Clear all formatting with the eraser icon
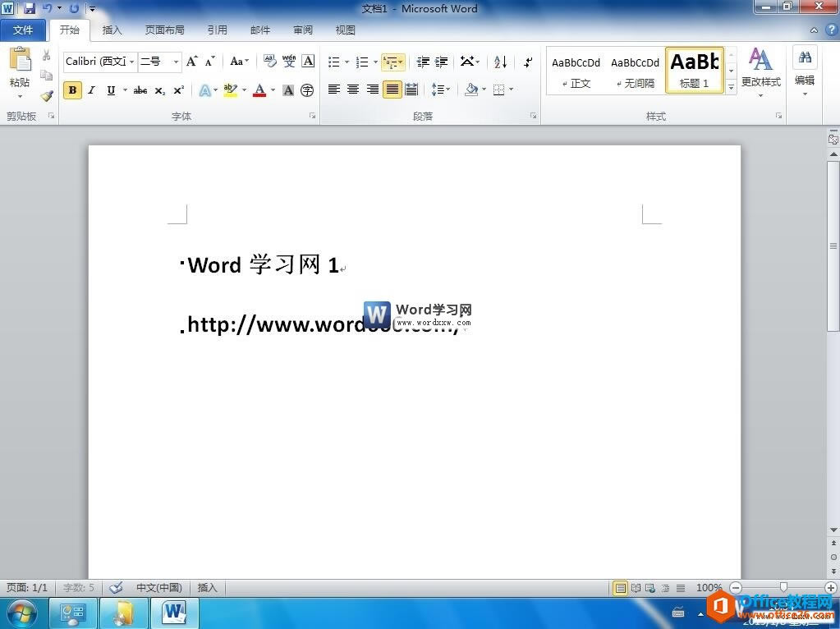Image resolution: width=840 pixels, height=629 pixels. (270, 62)
